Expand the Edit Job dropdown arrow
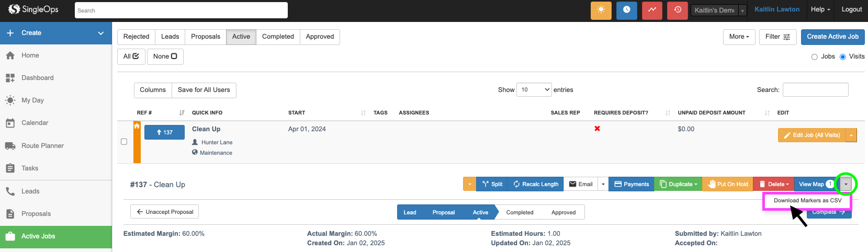 click(x=851, y=135)
